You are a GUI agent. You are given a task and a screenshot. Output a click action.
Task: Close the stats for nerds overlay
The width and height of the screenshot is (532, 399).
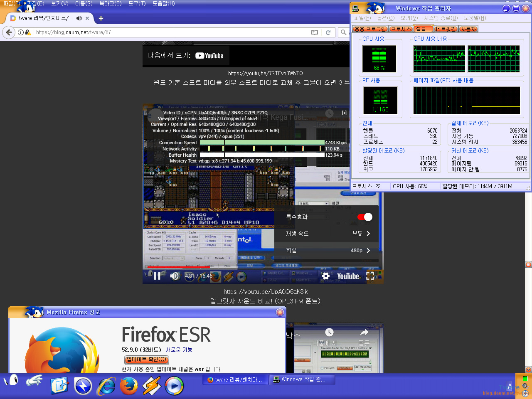coord(344,113)
